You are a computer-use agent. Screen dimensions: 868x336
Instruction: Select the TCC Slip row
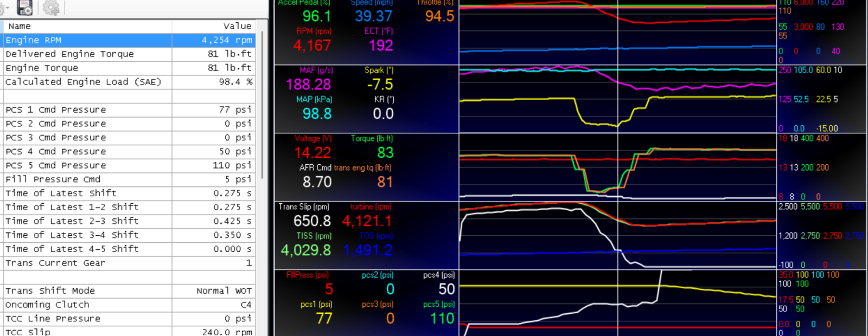click(x=129, y=332)
